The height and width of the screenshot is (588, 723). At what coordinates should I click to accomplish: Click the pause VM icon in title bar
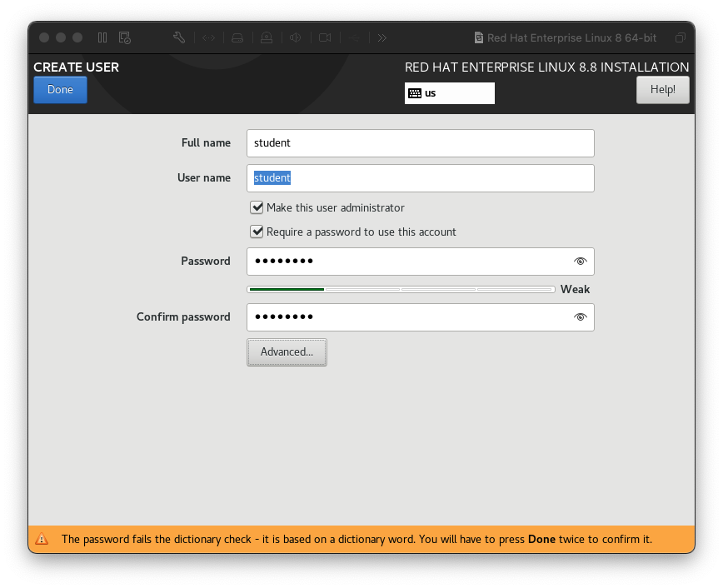click(x=102, y=37)
